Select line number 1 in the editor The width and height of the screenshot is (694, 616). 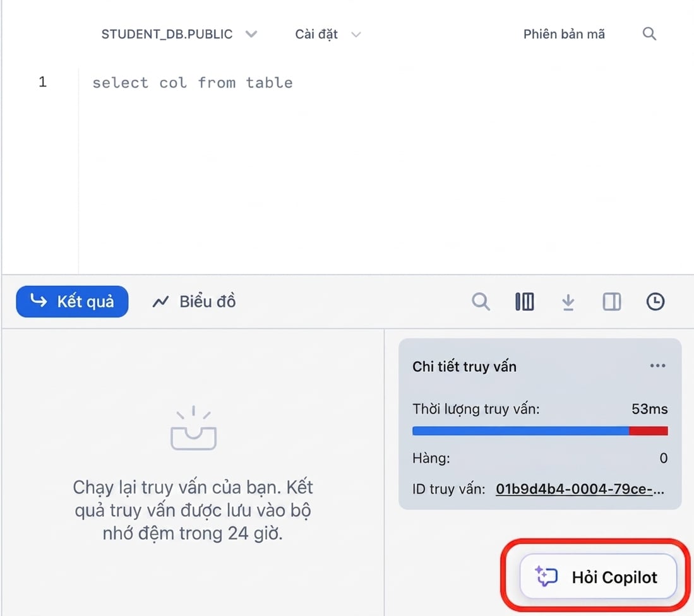(42, 82)
